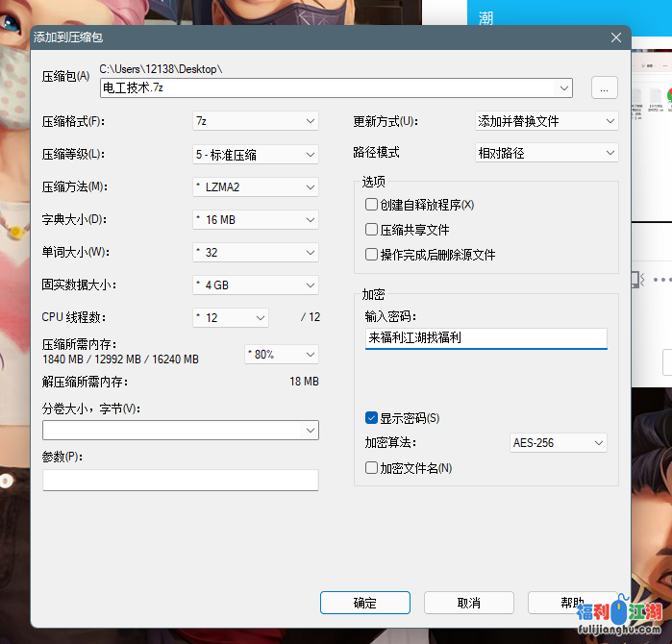This screenshot has height=644, width=672.
Task: Click the OK (确定) button
Action: [x=365, y=603]
